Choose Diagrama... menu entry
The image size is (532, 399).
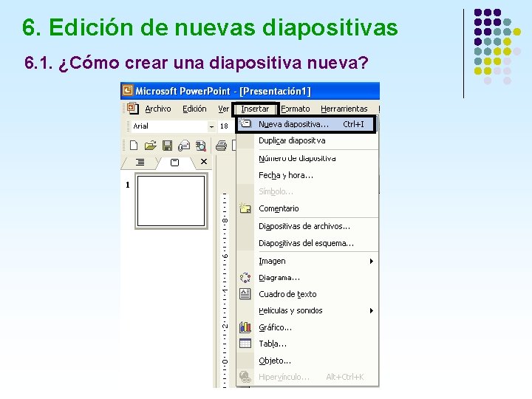click(307, 278)
